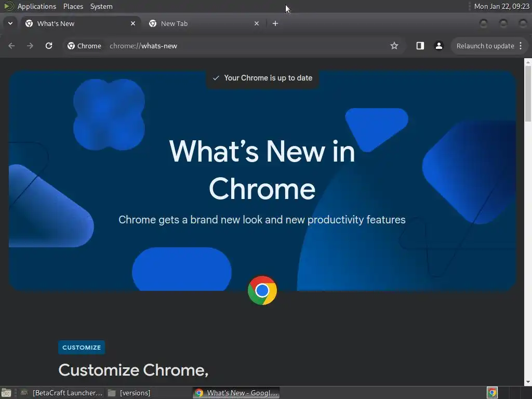Screen dimensions: 532x399
Task: Click the scrollbar up arrow
Action: [528, 62]
